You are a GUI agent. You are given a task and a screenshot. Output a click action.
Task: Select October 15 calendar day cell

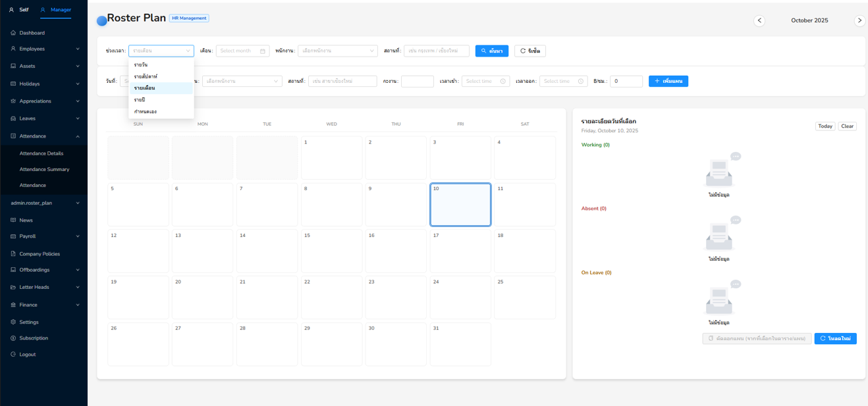tap(331, 251)
